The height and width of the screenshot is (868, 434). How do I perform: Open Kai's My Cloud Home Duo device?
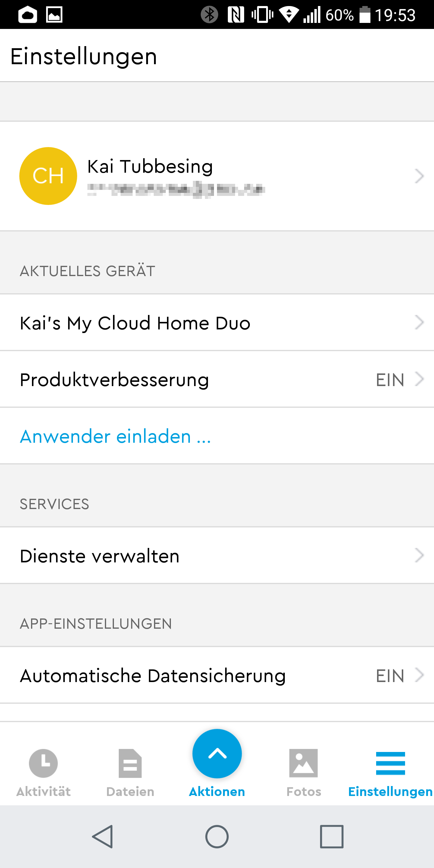(135, 323)
